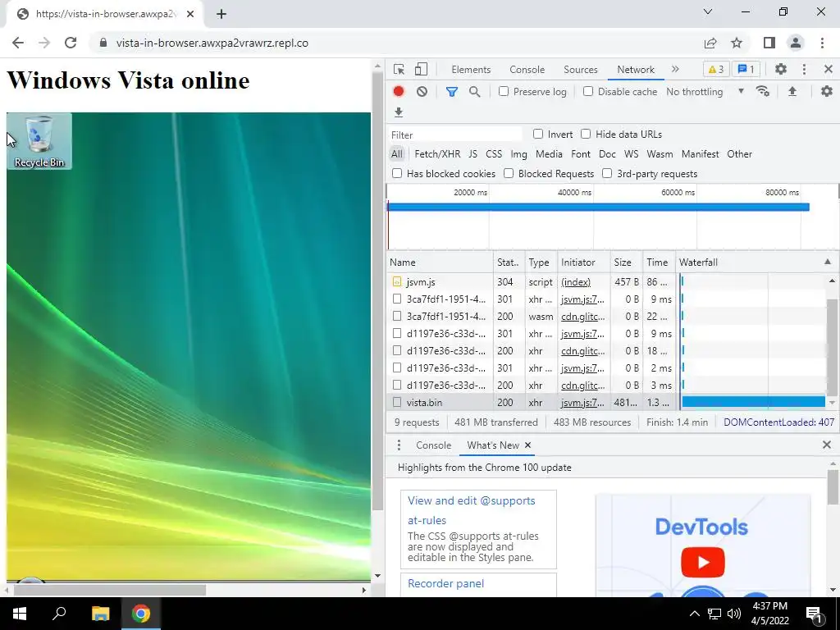Open DevTools customize three-dot menu

point(804,69)
